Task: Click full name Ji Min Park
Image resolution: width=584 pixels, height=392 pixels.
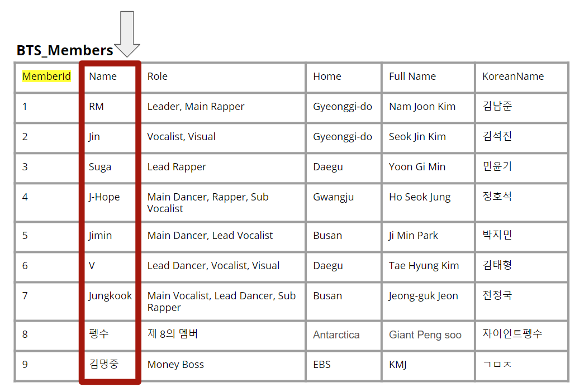Action: [x=413, y=236]
